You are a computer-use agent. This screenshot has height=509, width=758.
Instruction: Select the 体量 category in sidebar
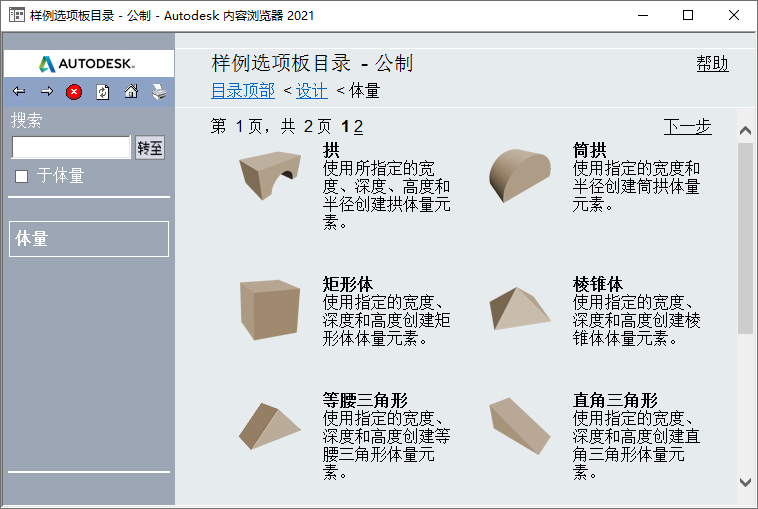pyautogui.click(x=89, y=239)
